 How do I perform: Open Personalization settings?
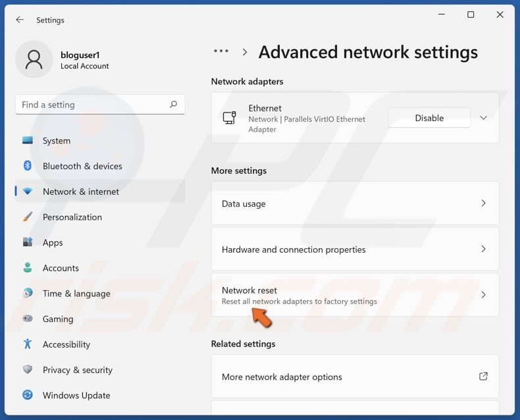[x=100, y=217]
